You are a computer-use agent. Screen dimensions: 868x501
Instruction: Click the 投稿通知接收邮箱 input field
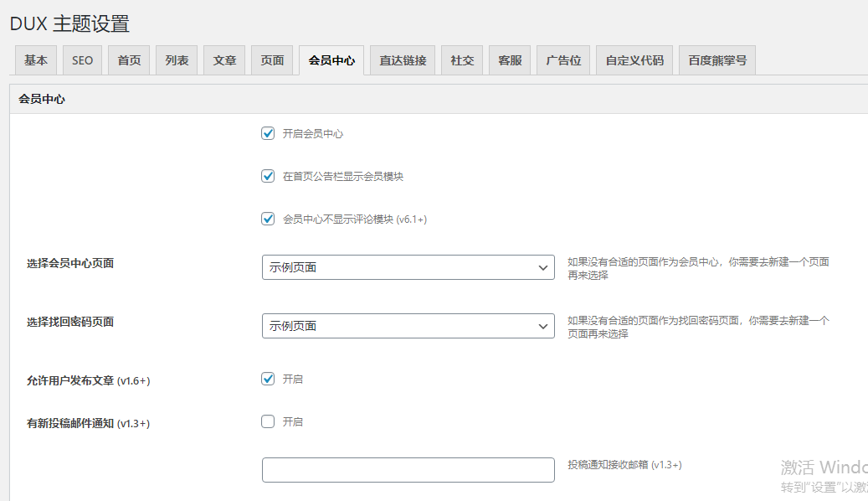408,470
